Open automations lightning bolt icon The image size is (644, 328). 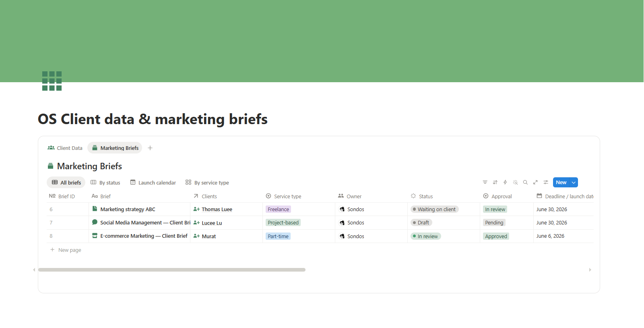(505, 183)
